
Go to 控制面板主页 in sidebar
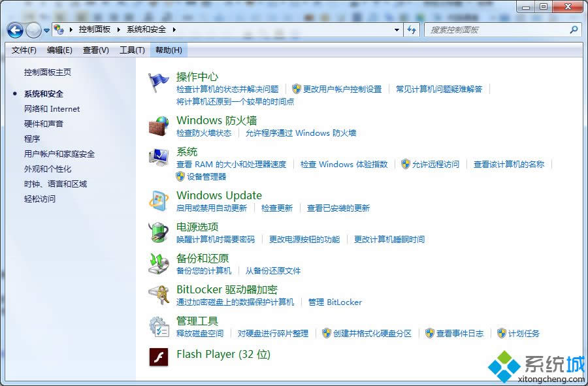(48, 72)
